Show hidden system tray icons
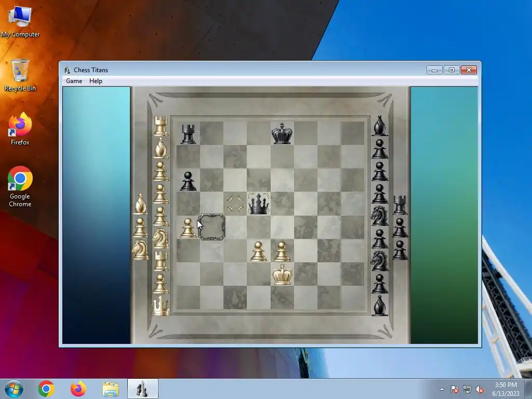532x399 pixels. 442,389
